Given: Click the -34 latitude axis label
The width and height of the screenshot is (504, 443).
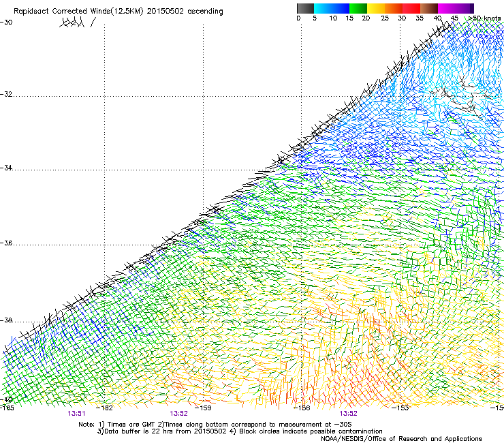Looking at the screenshot, I should coord(6,168).
